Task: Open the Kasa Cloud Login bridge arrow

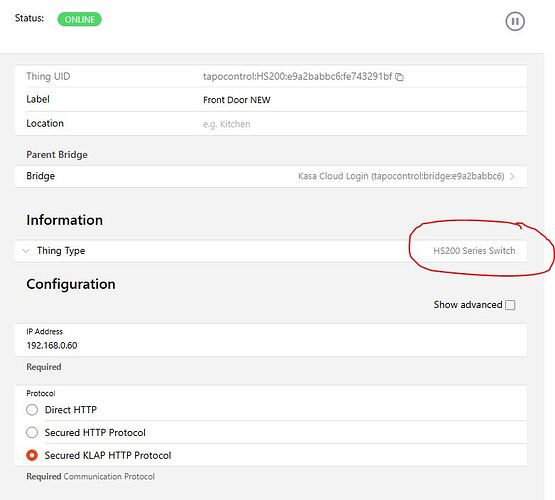Action: (512, 176)
